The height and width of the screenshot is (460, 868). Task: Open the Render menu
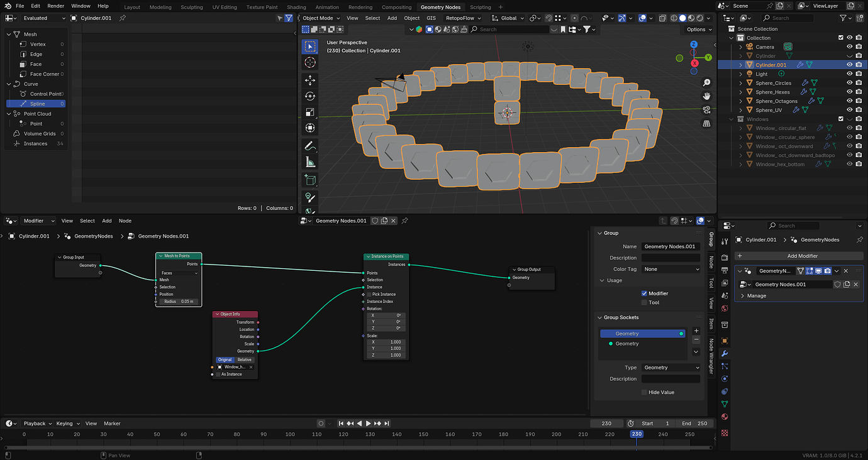click(x=56, y=6)
